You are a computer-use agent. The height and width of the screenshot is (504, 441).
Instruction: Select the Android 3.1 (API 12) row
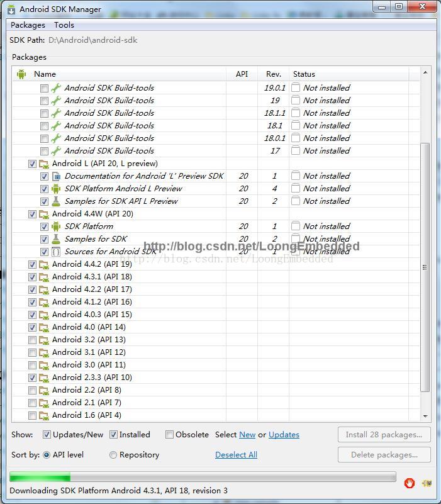pos(216,352)
